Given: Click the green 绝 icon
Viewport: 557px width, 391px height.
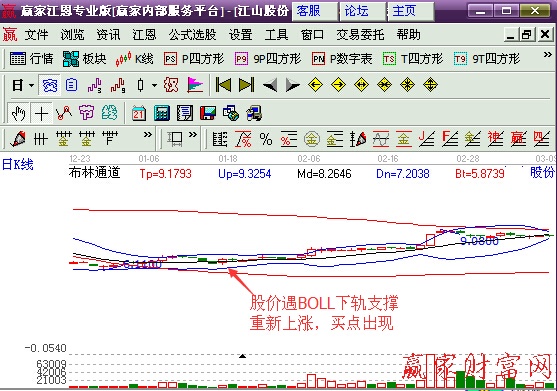Looking at the screenshot, I should point(109,113).
